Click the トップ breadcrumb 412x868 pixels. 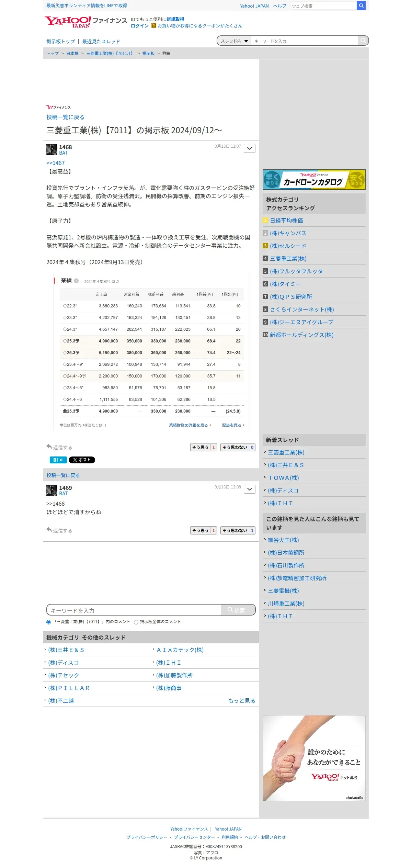click(53, 54)
